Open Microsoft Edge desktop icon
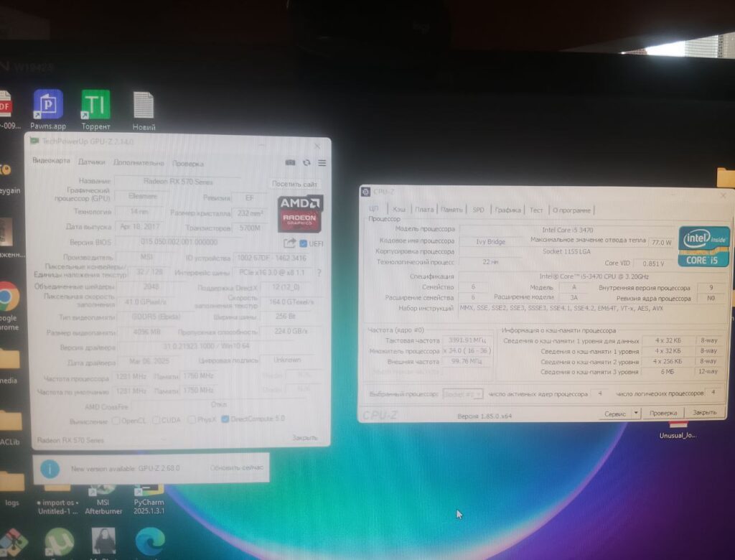735x560 pixels. [150, 542]
